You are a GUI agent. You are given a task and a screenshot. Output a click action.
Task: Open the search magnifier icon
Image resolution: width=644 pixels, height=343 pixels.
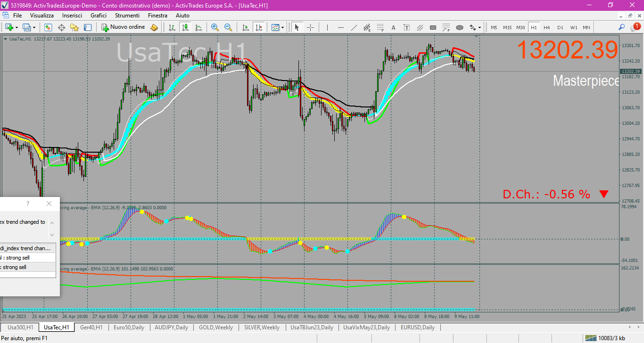point(622,27)
